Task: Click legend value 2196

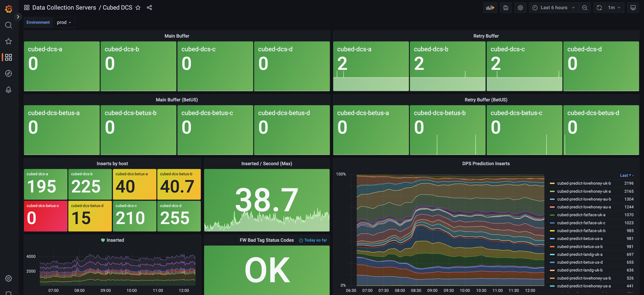Action: pos(629,183)
